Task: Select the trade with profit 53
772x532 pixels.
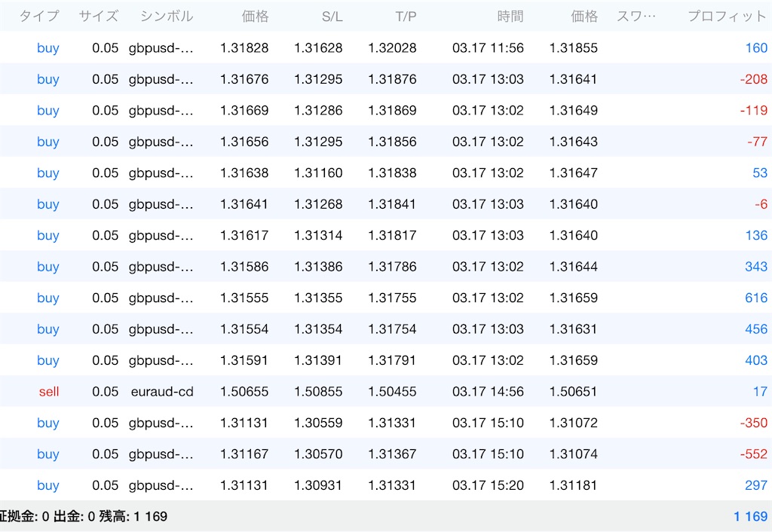Action: click(x=386, y=173)
